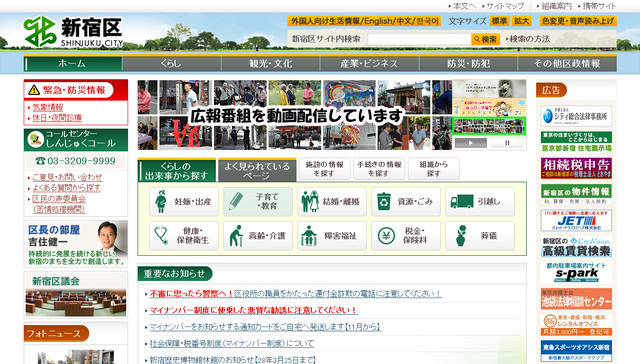Switch to 施設の情報を探す tab
The width and height of the screenshot is (640, 364).
[x=324, y=169]
